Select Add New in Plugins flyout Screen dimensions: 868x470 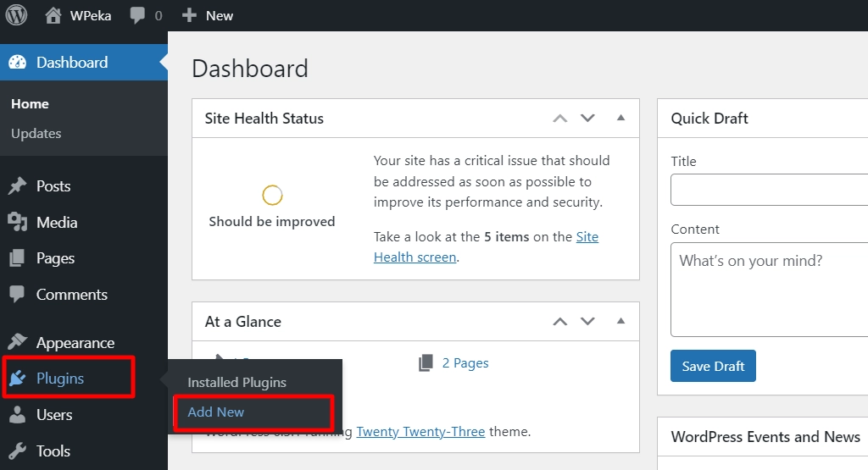coord(216,412)
